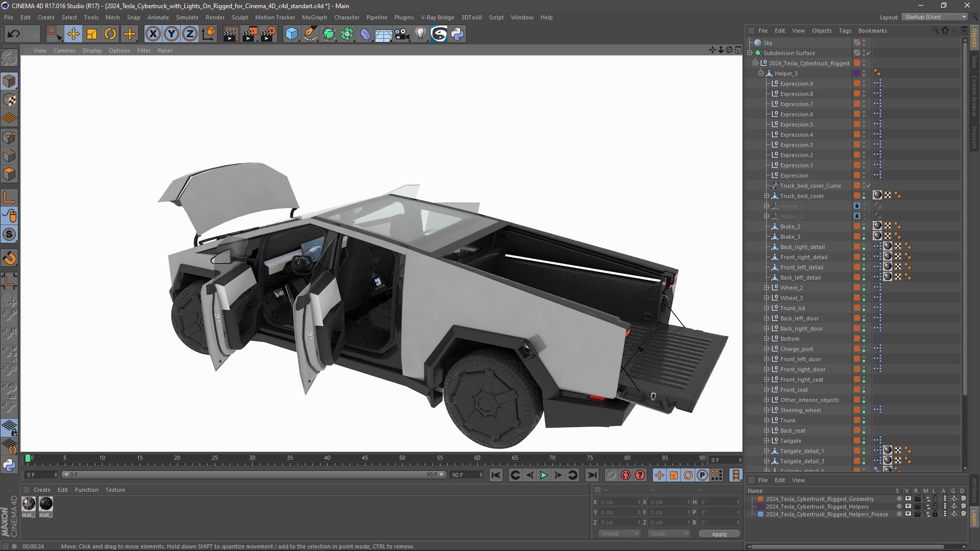
Task: Collapse the Helper_3 tree node
Action: click(761, 73)
